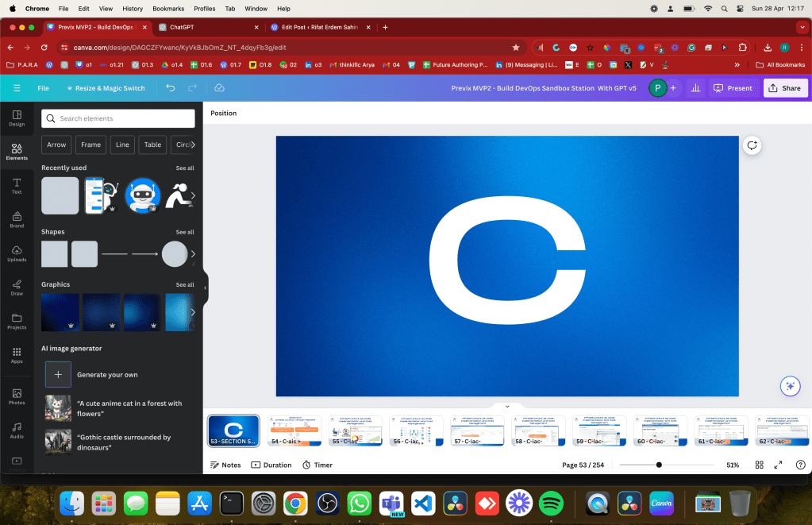
Task: Click the Timer button
Action: pos(317,465)
